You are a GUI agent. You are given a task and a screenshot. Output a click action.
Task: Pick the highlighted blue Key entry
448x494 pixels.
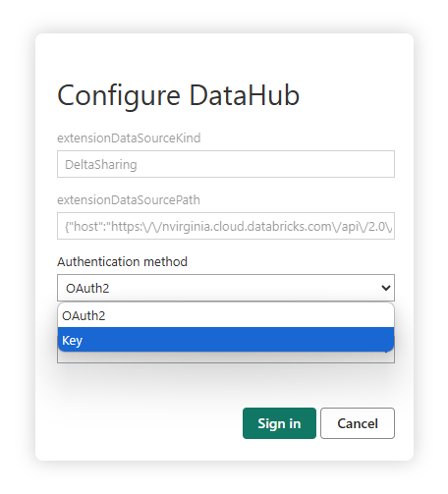[226, 340]
